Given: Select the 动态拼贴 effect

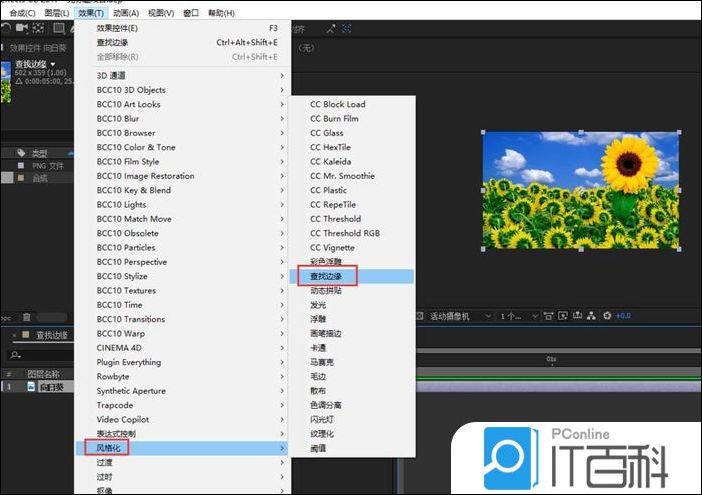Looking at the screenshot, I should pos(353,290).
